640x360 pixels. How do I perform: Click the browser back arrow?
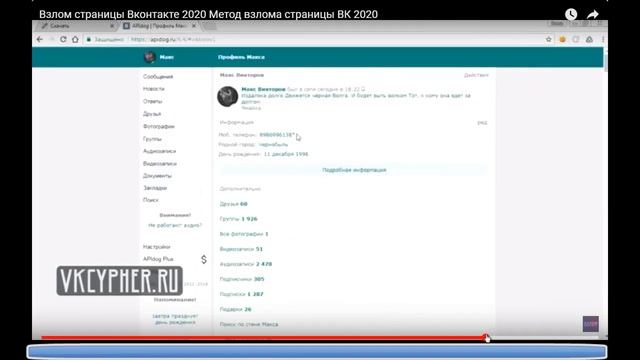pyautogui.click(x=40, y=40)
